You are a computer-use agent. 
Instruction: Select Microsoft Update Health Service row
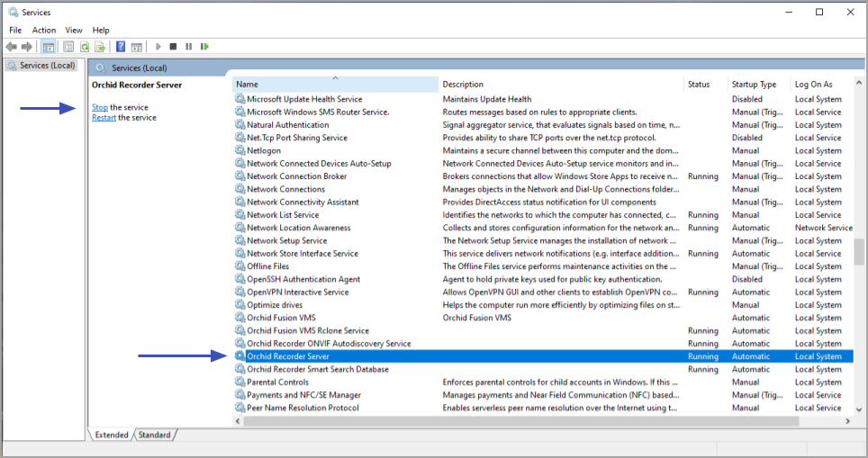(542, 99)
